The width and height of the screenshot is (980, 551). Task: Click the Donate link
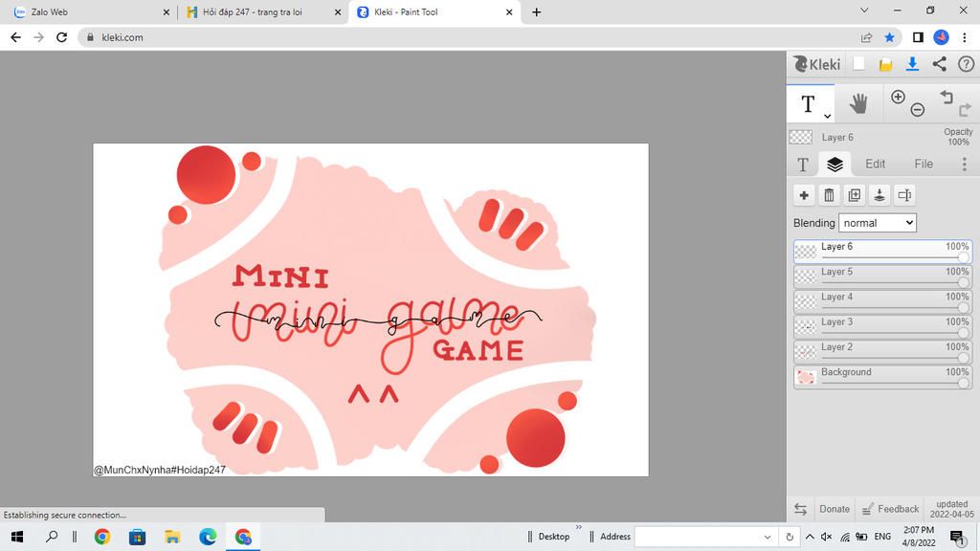[x=834, y=509]
